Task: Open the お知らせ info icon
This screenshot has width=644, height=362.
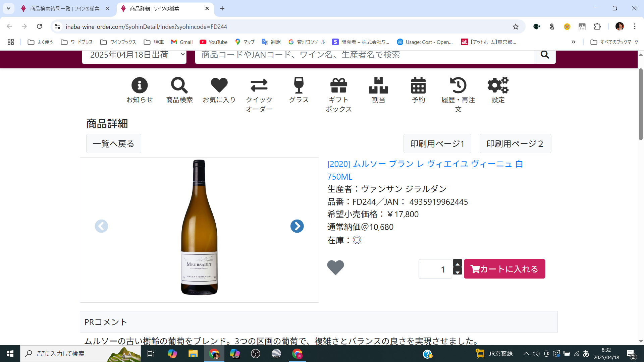Action: (x=140, y=85)
